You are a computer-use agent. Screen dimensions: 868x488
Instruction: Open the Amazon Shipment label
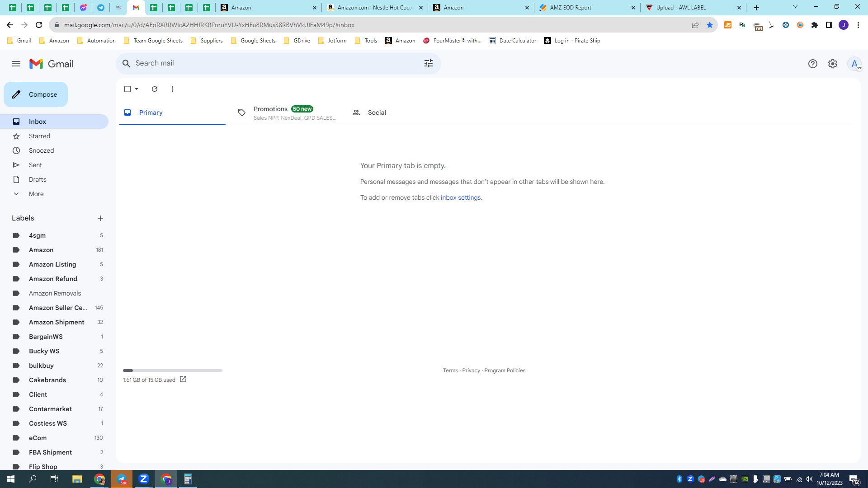click(x=54, y=322)
